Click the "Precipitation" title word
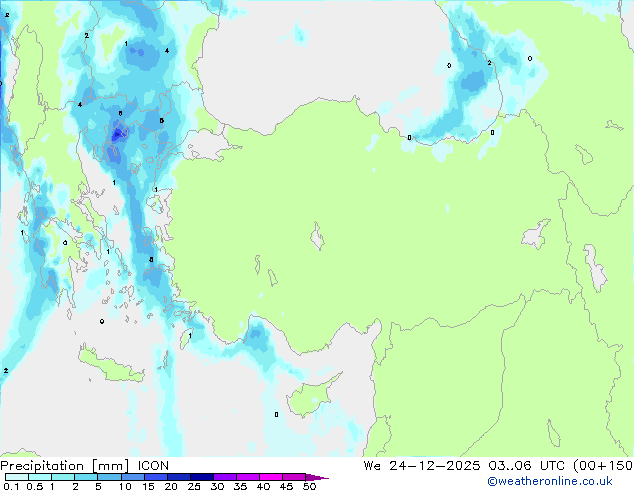Screen dimensions: 634x490 [42, 466]
